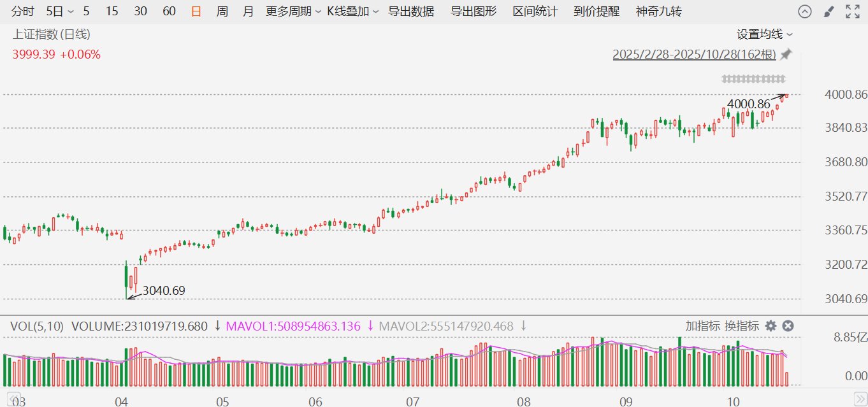Click the date range 2025/2/28-2025/10/28 link

pos(694,55)
